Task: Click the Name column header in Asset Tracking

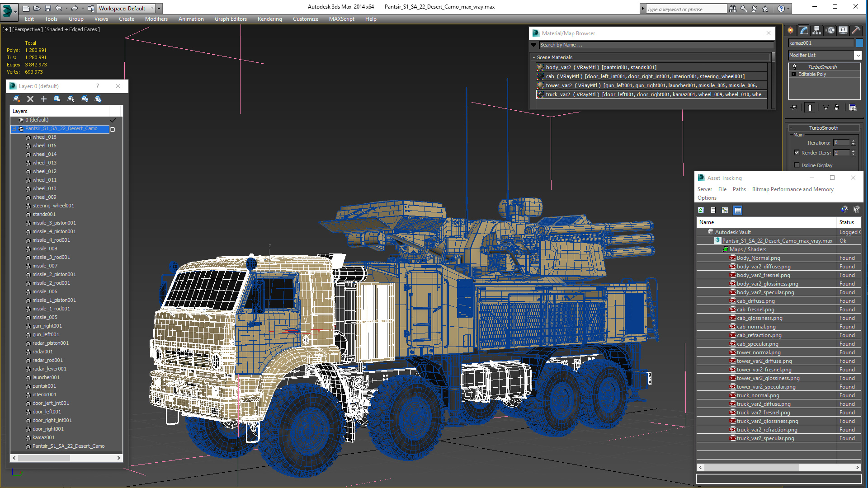Action: tap(766, 222)
